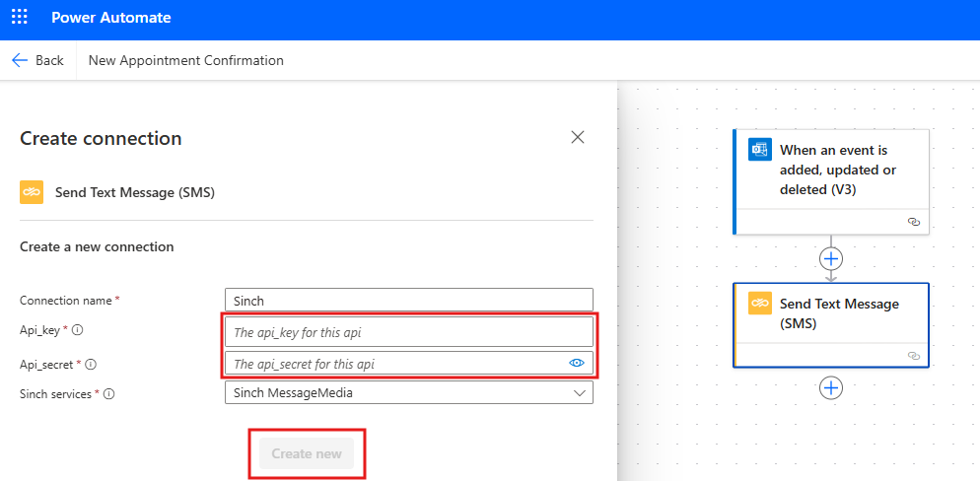Click the Create connection title
Viewport: 980px width, 481px height.
click(x=101, y=138)
